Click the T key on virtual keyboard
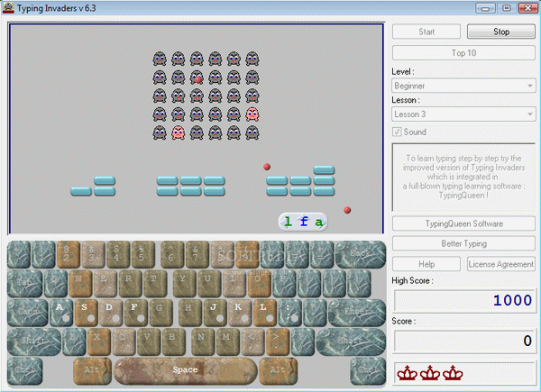This screenshot has width=541, height=392. click(154, 283)
